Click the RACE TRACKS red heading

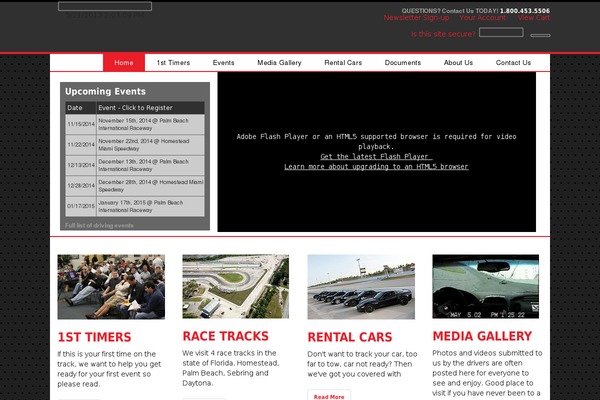(225, 336)
